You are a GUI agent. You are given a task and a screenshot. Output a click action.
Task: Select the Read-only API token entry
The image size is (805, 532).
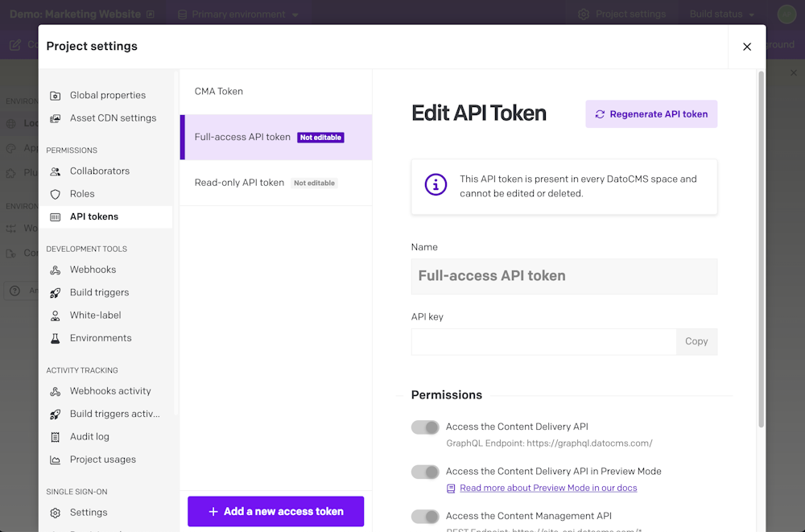click(x=239, y=183)
